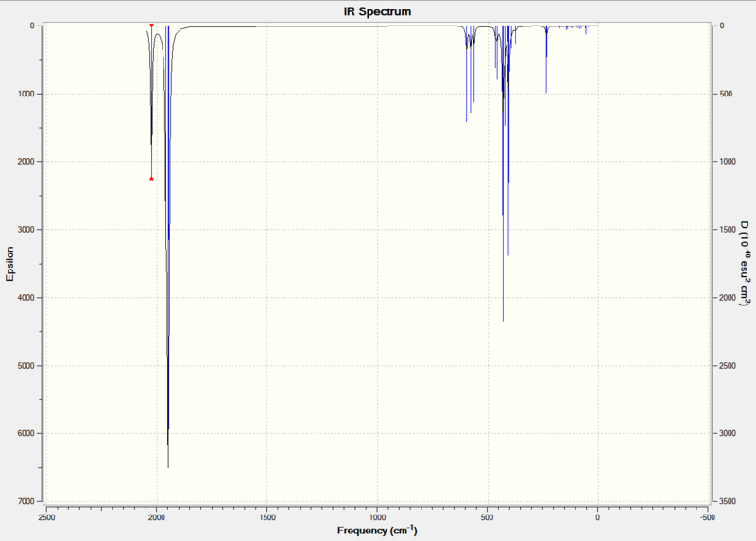Select the isolated blue line near 235 cm-1

pyautogui.click(x=546, y=59)
